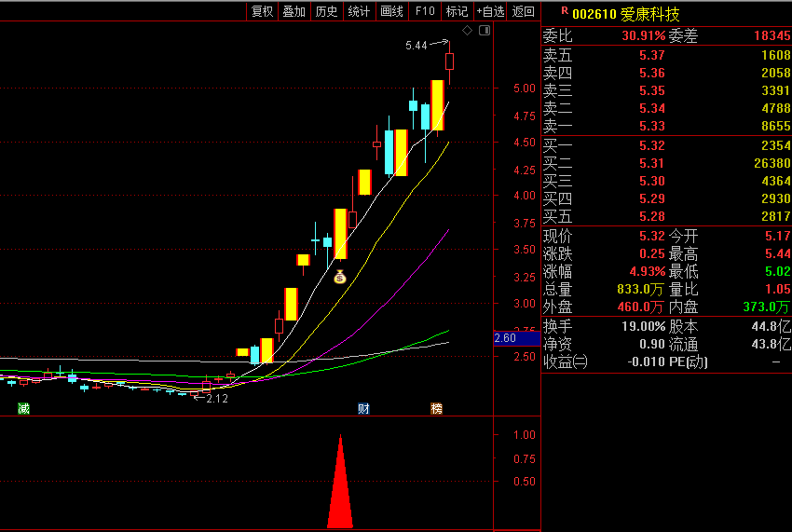Screen dimensions: 792x532
Task: Click the 2.12 low label on the chart
Action: tap(217, 399)
